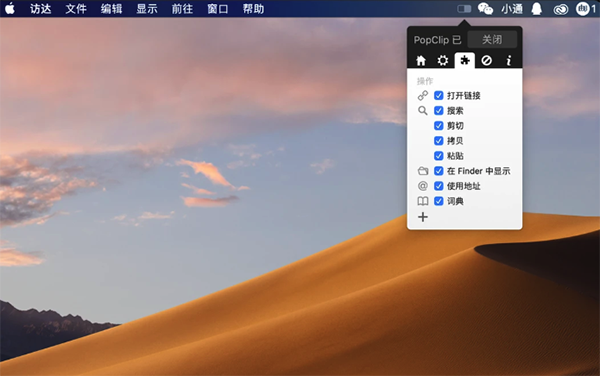600x376 pixels.
Task: Open the 访达 menu
Action: point(41,8)
